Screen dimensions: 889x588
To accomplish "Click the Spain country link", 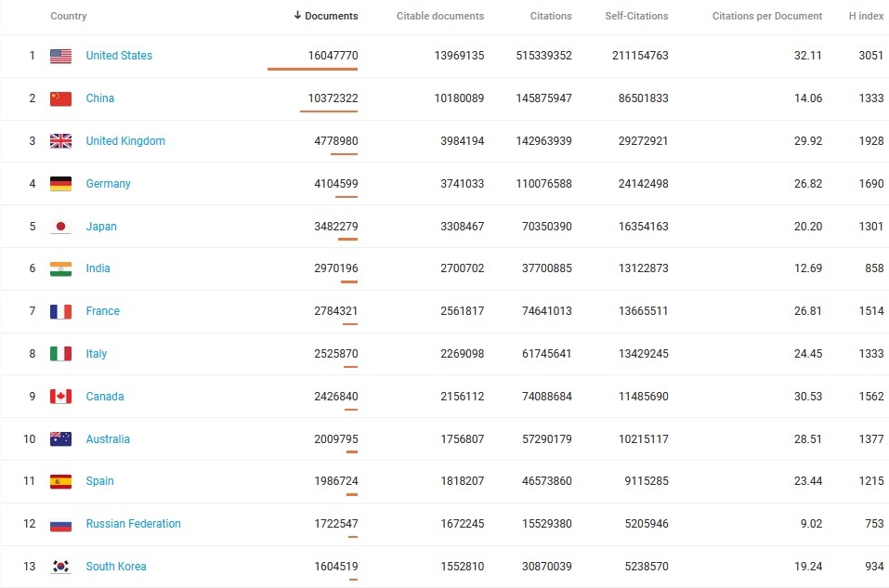I will click(x=99, y=481).
